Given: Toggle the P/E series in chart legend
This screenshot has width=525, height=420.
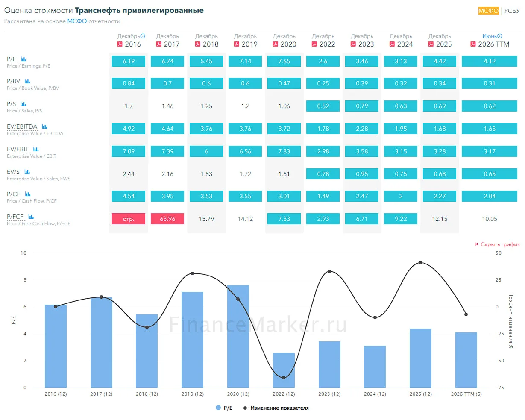Looking at the screenshot, I should point(224,408).
